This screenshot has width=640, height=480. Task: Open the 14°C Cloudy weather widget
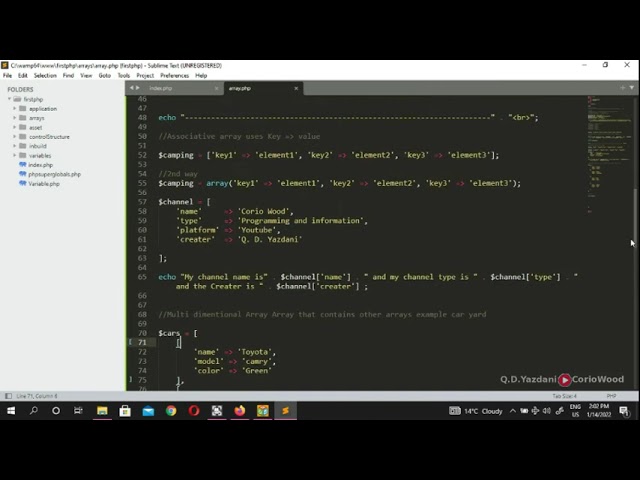pos(476,411)
